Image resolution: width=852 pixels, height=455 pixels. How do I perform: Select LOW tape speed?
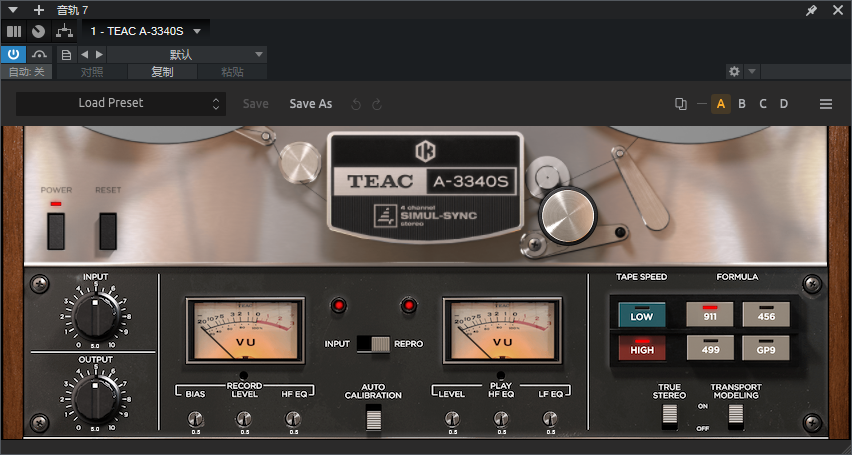[x=642, y=315]
